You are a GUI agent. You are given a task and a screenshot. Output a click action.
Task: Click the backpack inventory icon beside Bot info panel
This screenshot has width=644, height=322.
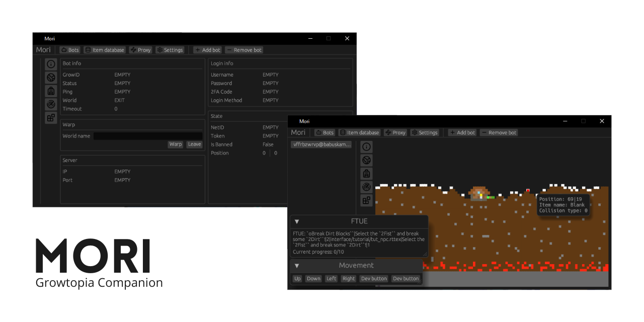(x=51, y=91)
